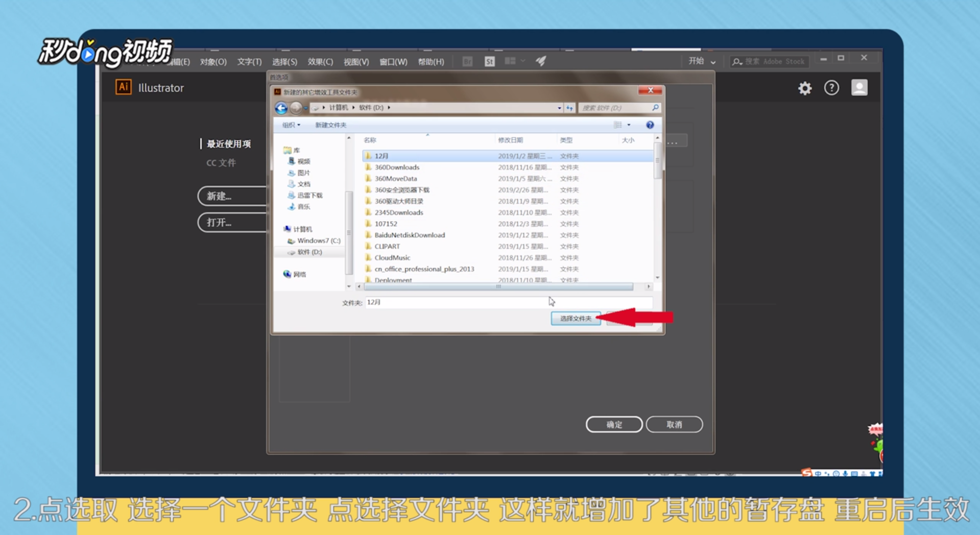Select 软件 (D:) drive in navigation pane
This screenshot has height=535, width=980.
(305, 252)
